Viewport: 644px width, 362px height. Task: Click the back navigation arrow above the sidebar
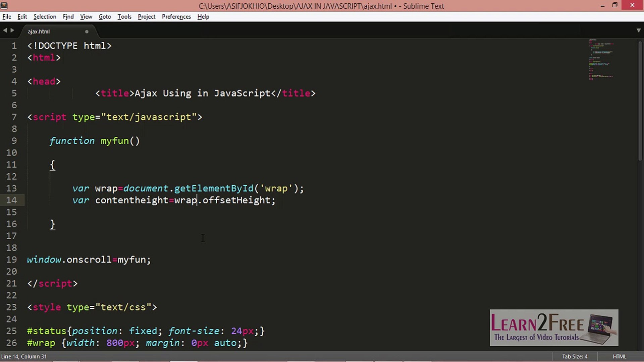coord(5,30)
